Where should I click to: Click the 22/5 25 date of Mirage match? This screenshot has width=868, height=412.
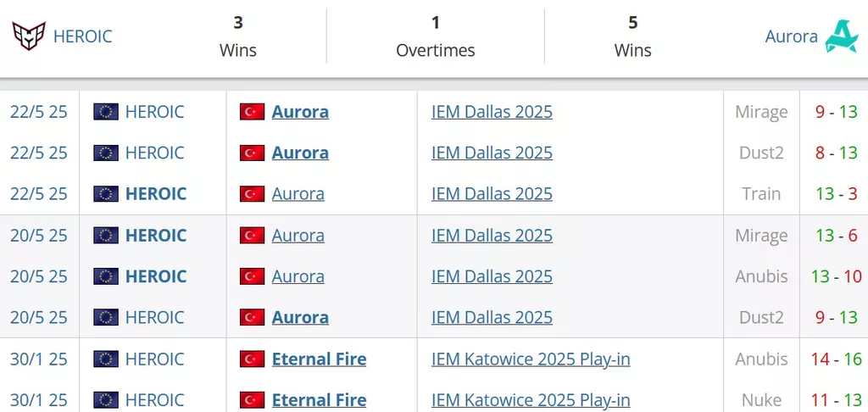tap(39, 112)
